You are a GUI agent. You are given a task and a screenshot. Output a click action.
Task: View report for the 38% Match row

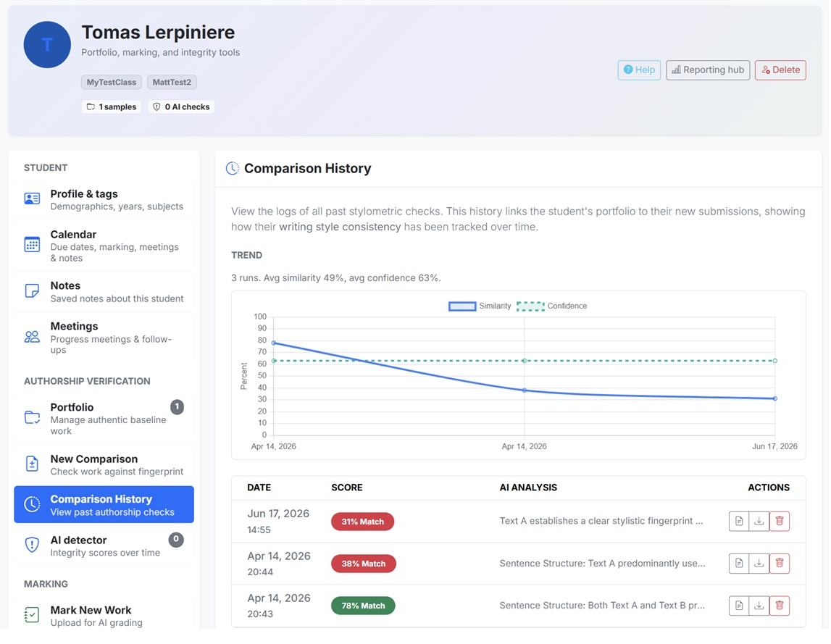coord(739,564)
